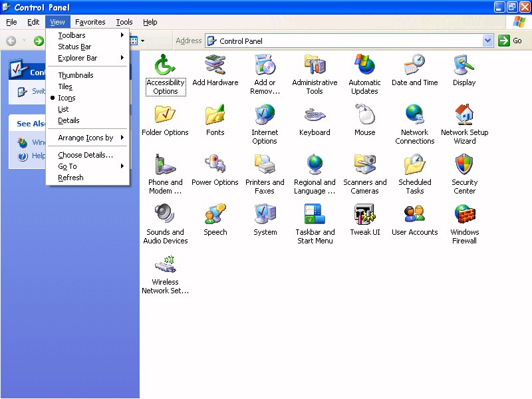Open the Edit menu
The height and width of the screenshot is (399, 532).
pyautogui.click(x=33, y=22)
